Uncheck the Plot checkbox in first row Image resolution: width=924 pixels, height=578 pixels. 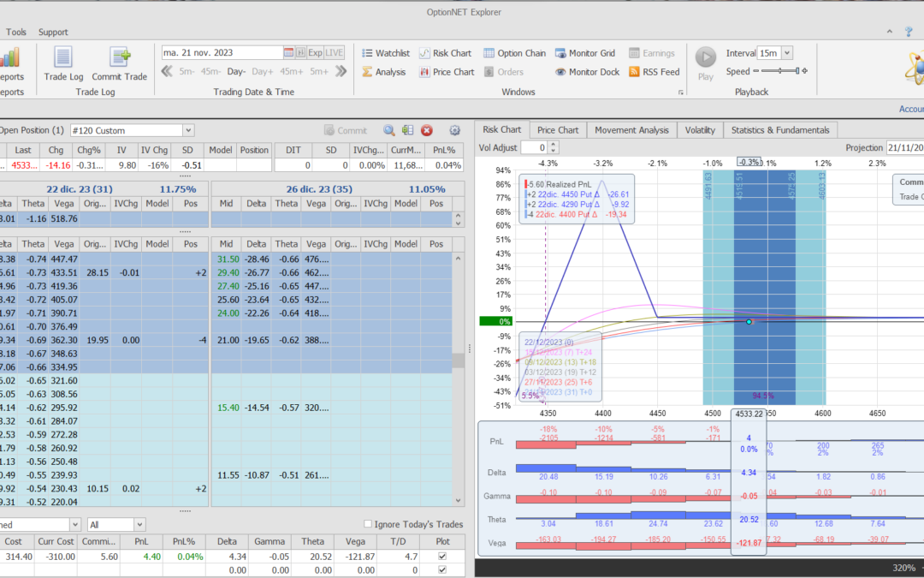point(441,556)
